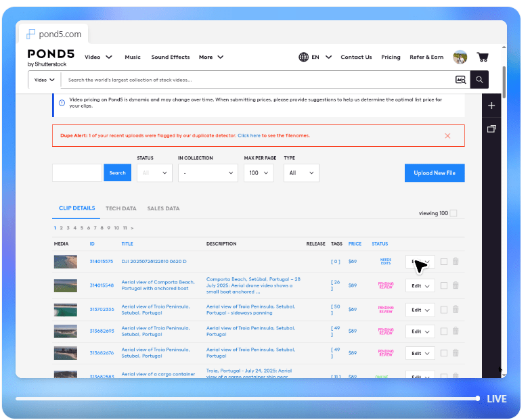Open Edit dropdown for clip 313682676
This screenshot has height=420, width=532.
pos(420,353)
